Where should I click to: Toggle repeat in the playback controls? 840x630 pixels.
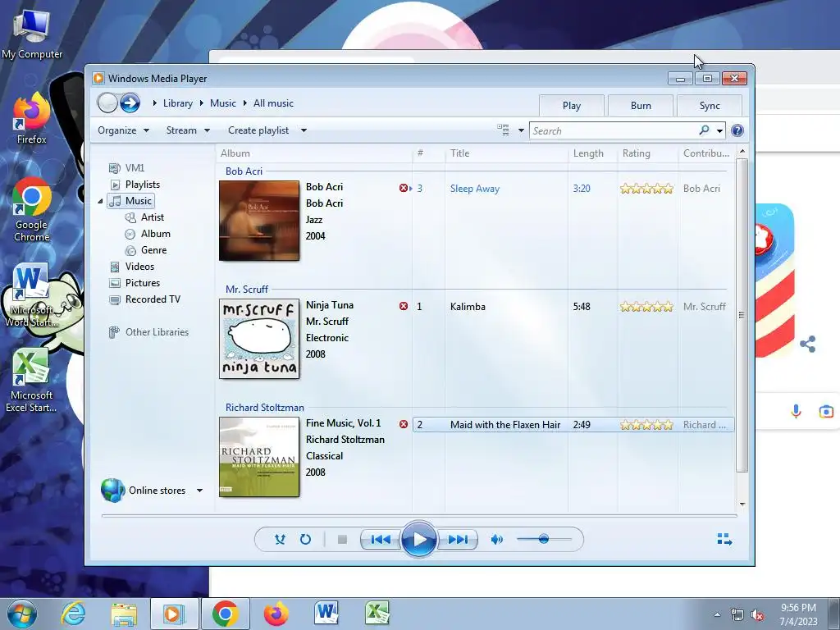pyautogui.click(x=305, y=540)
